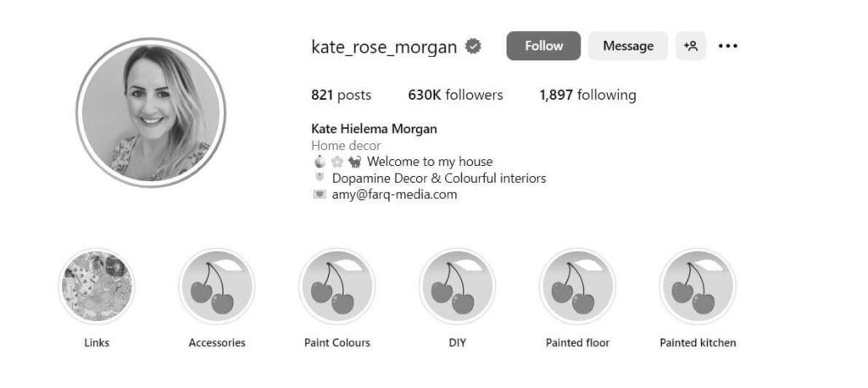Screen dimensions: 868x388
Task: Open the Paint Colours cherry highlight icon
Action: pos(337,286)
